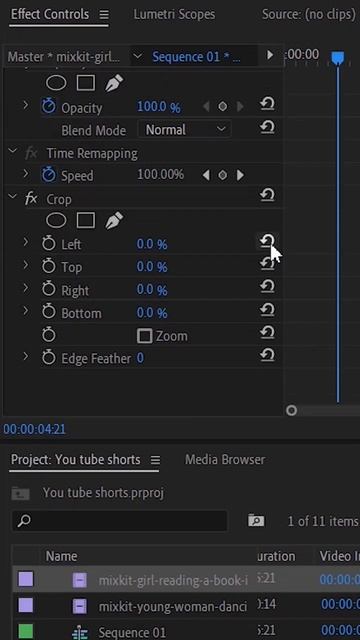Switch to the Lumetri Scopes tab
360x640 pixels.
coord(174,15)
